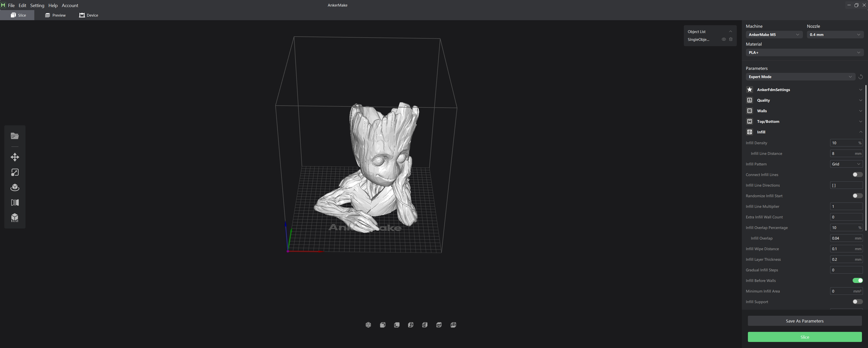Click the fifth view cube icon

click(425, 325)
